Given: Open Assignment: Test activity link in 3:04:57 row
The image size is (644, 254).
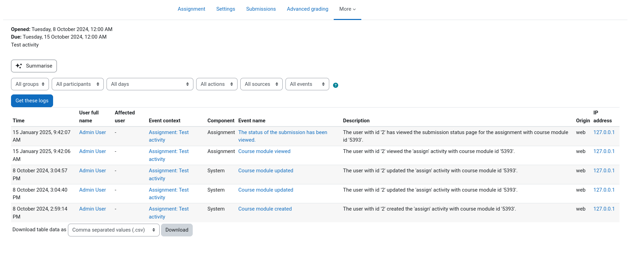Looking at the screenshot, I should pyautogui.click(x=169, y=174).
